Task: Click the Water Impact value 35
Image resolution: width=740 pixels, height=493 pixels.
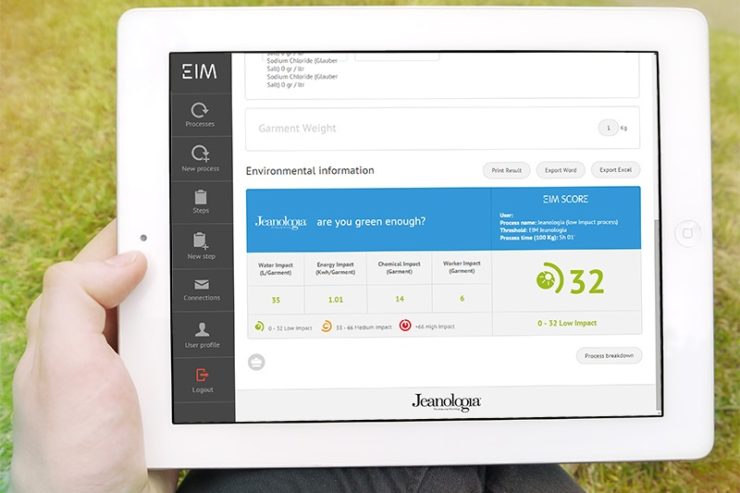Action: click(x=276, y=300)
